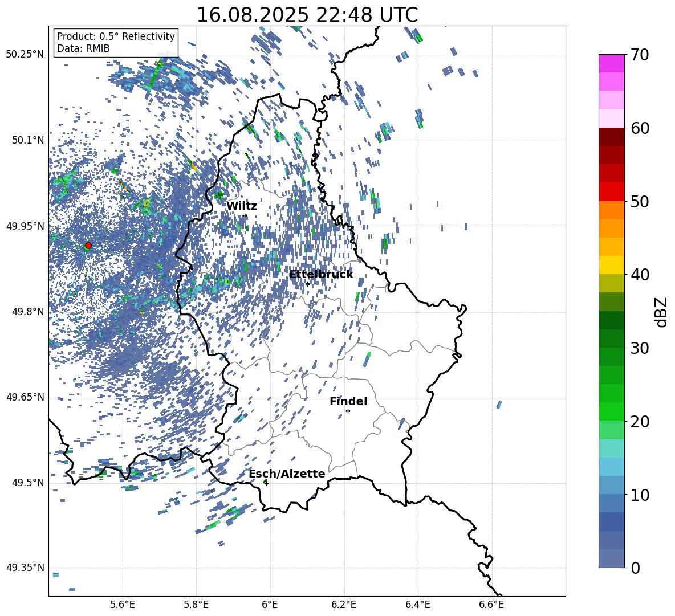Image resolution: width=675 pixels, height=616 pixels.
Task: Select the Esch/Alzette city label
Action: [287, 474]
